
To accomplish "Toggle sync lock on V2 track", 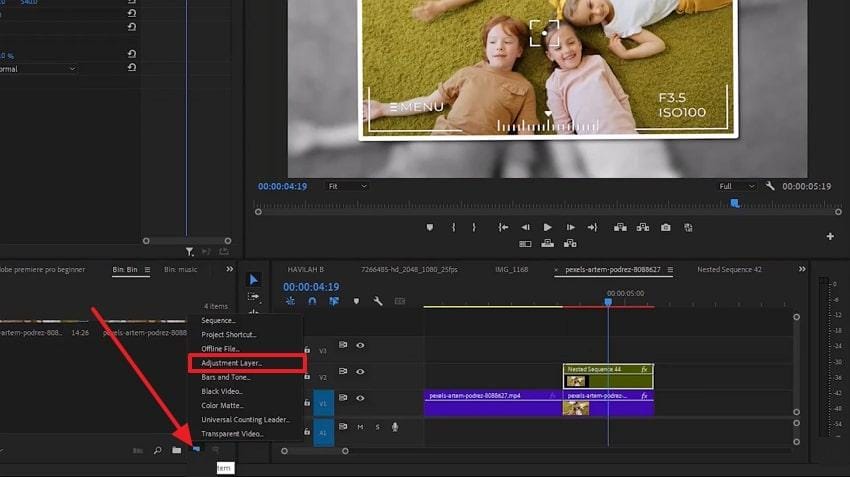I will tap(343, 371).
